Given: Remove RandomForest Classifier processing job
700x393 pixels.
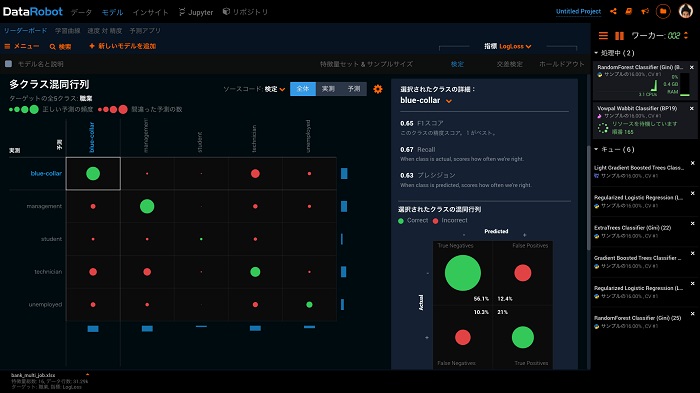Looking at the screenshot, I should point(692,67).
